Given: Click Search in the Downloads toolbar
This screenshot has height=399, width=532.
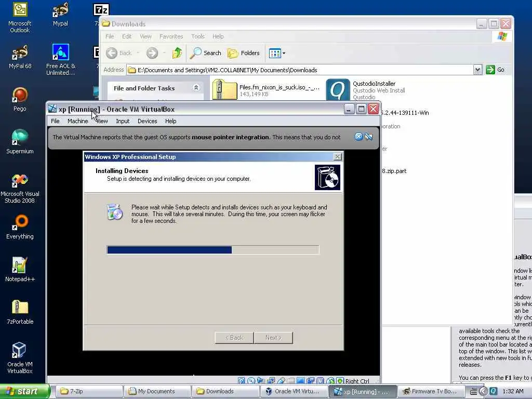Looking at the screenshot, I should pyautogui.click(x=206, y=53).
